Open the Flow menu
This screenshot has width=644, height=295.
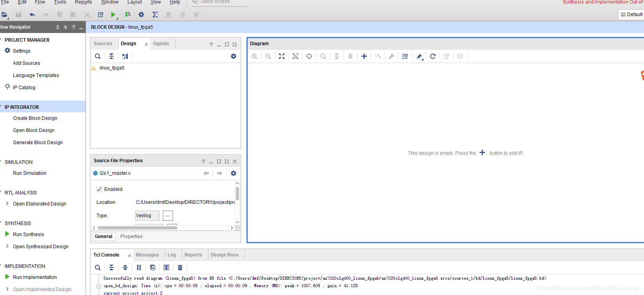pos(40,2)
